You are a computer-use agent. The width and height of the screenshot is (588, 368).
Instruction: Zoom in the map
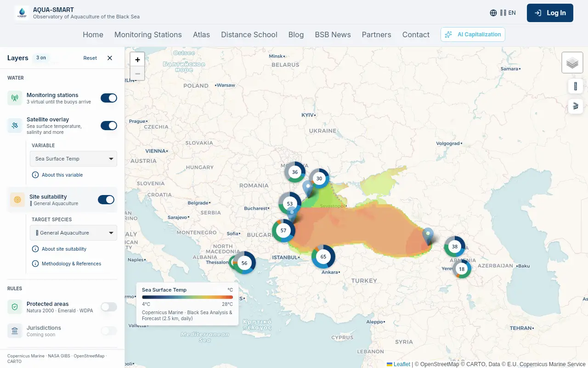tap(137, 59)
